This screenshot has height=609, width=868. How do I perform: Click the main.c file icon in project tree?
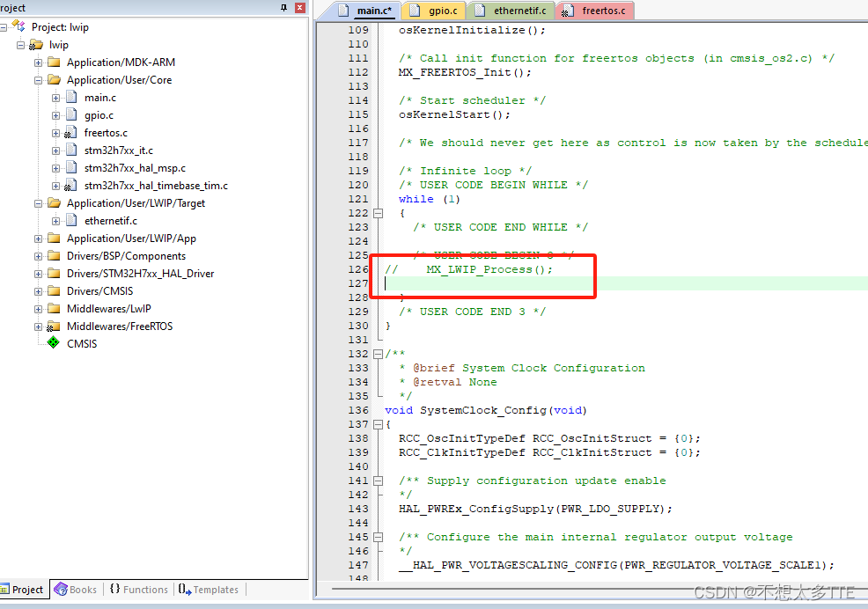(x=70, y=97)
